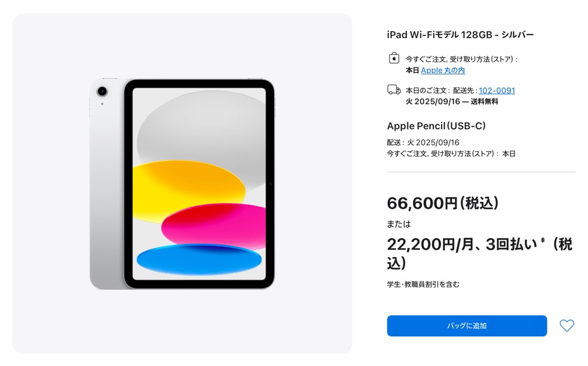This screenshot has height=366, width=588.
Task: Click the Apple Store pickup bag icon
Action: pos(394,58)
